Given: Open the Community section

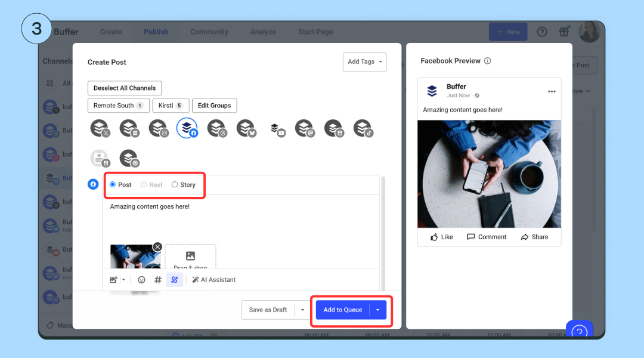Looking at the screenshot, I should pos(209,32).
